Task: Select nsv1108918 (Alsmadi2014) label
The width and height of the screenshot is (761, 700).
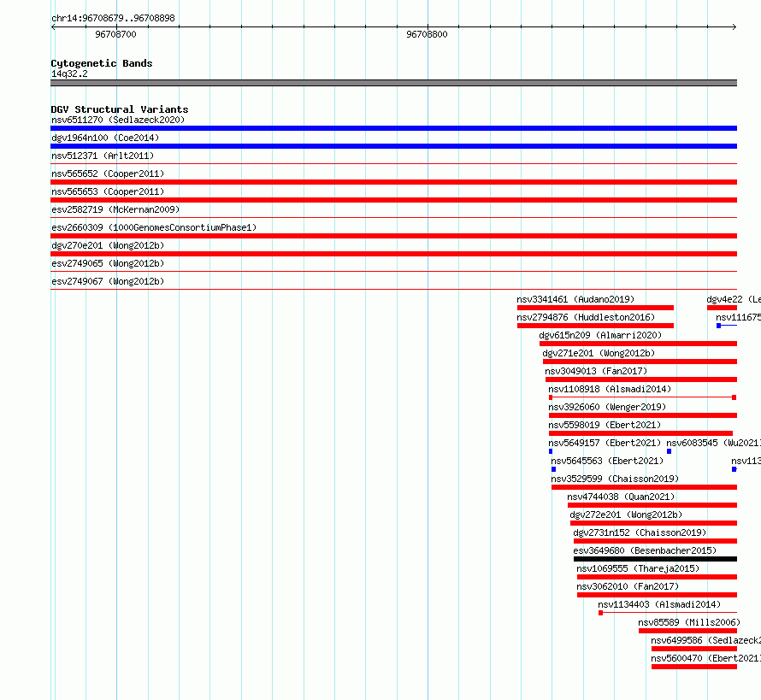Action: (610, 389)
